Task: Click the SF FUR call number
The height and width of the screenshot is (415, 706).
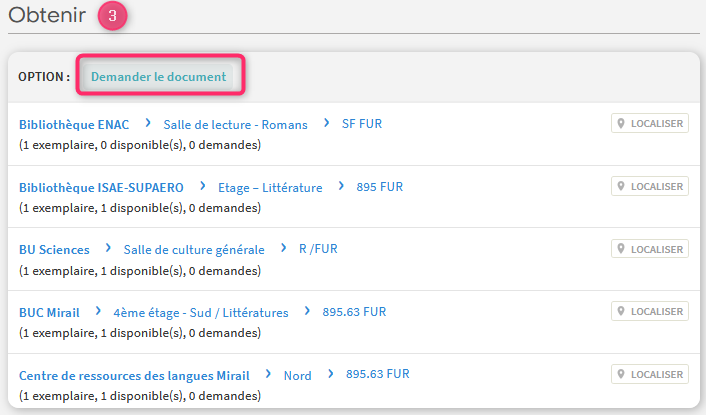Action: point(362,124)
